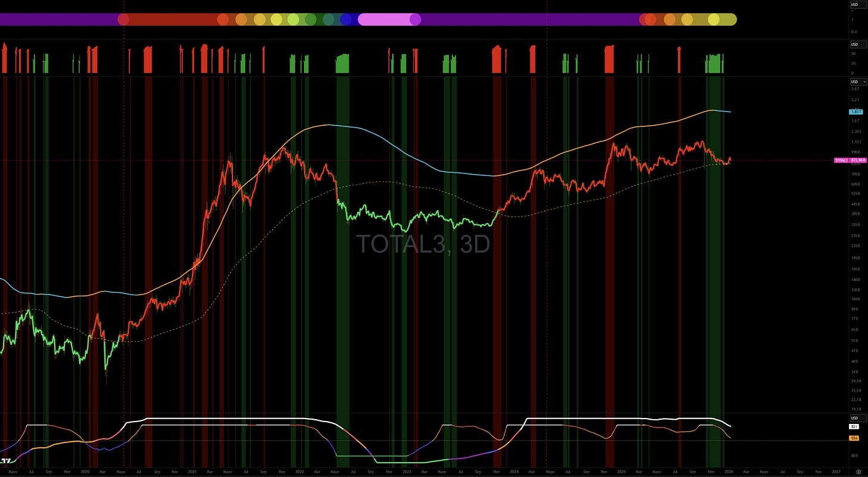This screenshot has height=477, width=868.
Task: Open the USD currency selector of the bottom oscillator pane
Action: (x=858, y=418)
